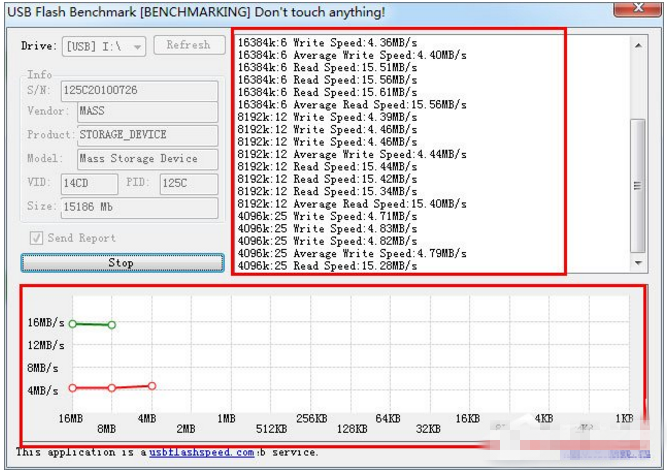667x472 pixels.
Task: Click the red write-speed point at 16MB
Action: click(73, 388)
